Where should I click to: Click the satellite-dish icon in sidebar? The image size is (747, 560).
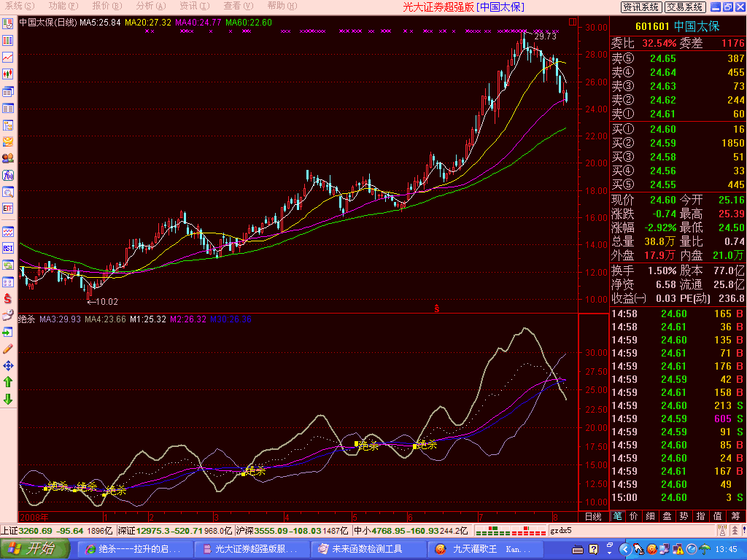[7, 315]
